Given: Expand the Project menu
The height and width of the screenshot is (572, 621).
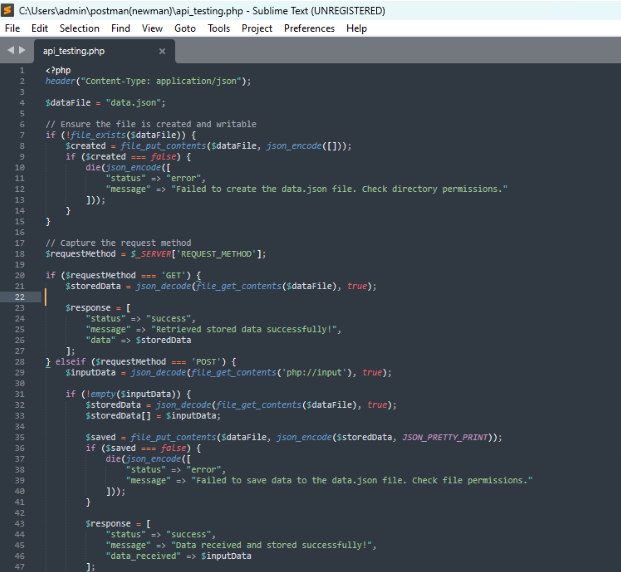Looking at the screenshot, I should pyautogui.click(x=257, y=28).
